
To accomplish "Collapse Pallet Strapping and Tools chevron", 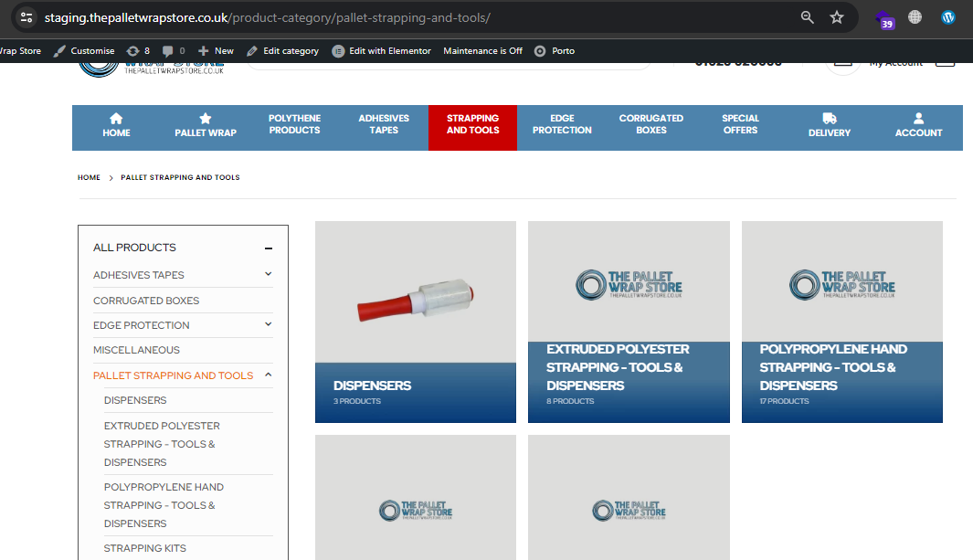I will (x=268, y=375).
